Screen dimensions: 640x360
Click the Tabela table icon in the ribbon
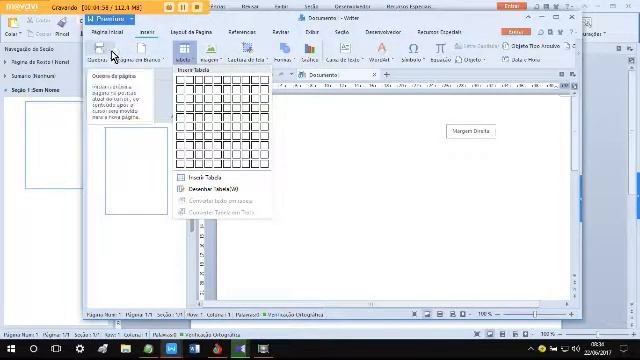tap(184, 49)
